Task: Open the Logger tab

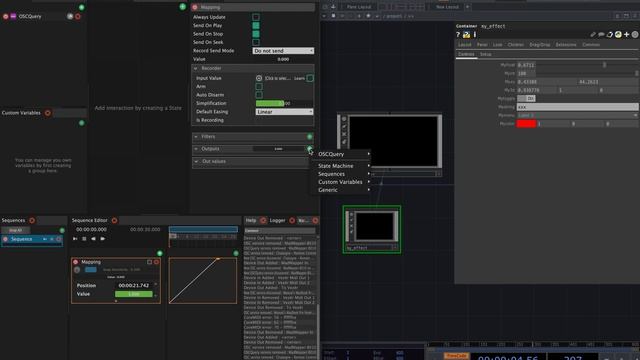Action: 277,220
